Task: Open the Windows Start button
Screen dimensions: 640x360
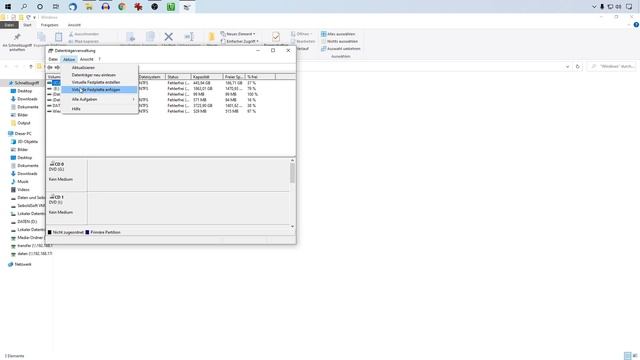Action: click(8, 7)
